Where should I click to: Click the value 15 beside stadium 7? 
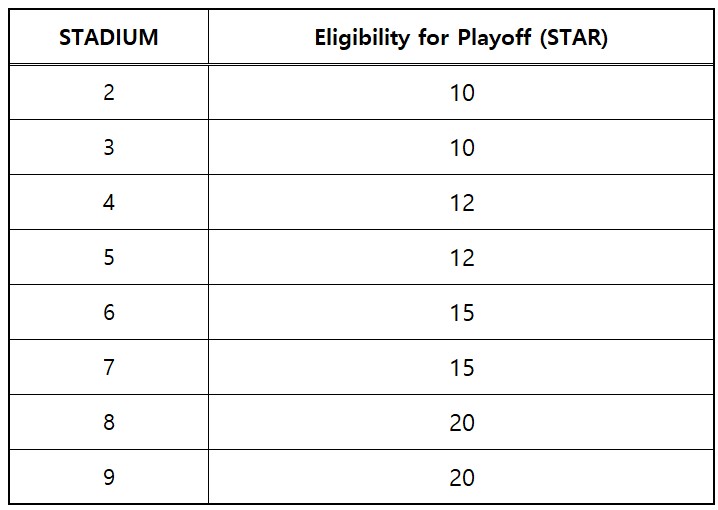click(x=462, y=368)
